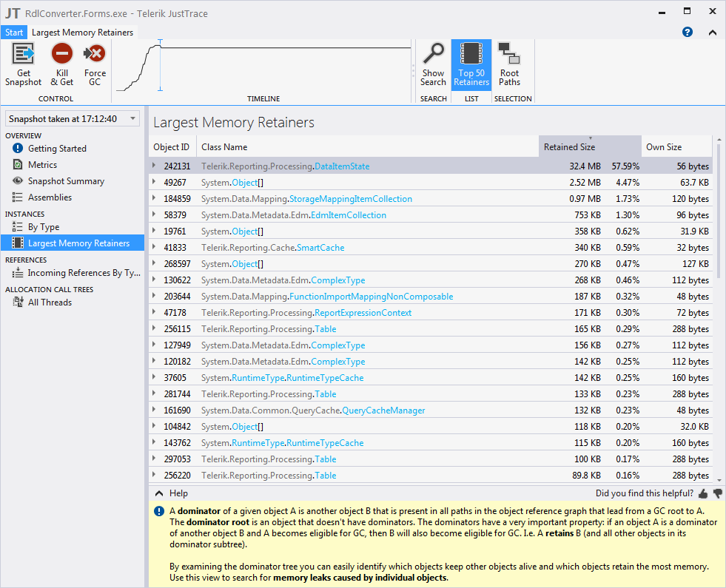Select the Root Paths icon
726x588 pixels.
pyautogui.click(x=509, y=55)
